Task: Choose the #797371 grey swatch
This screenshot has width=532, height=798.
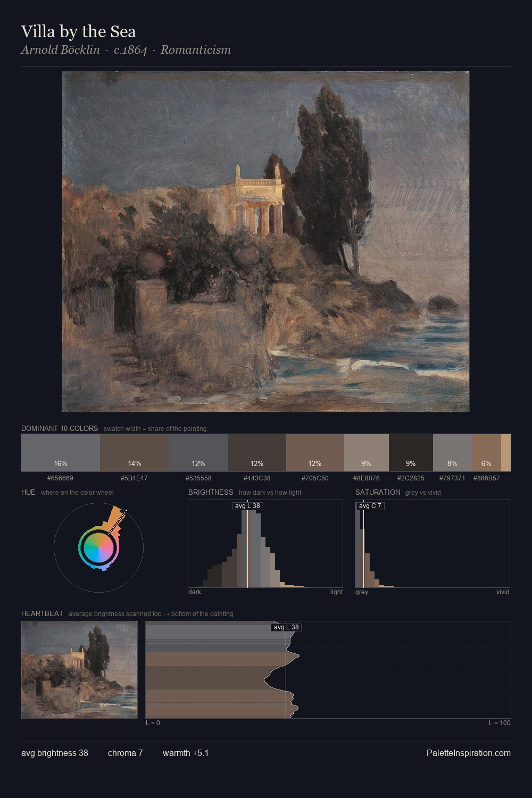Action: 453,453
